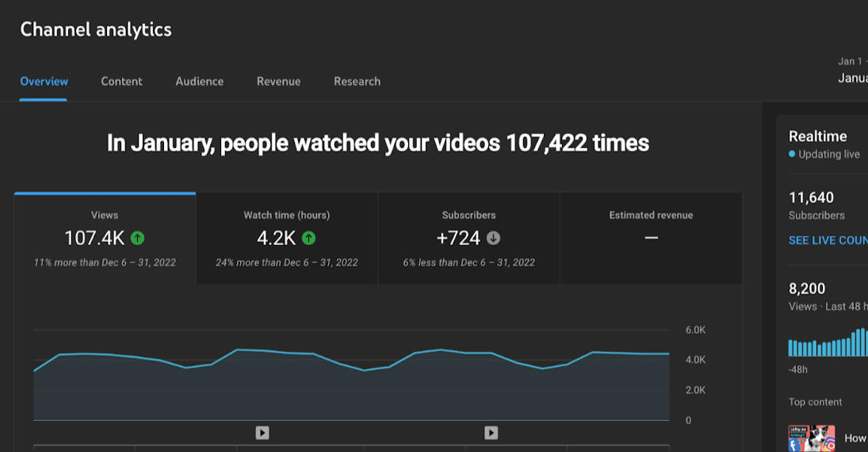868x452 pixels.
Task: Click the SEE LIVE COUNT link
Action: (x=828, y=240)
